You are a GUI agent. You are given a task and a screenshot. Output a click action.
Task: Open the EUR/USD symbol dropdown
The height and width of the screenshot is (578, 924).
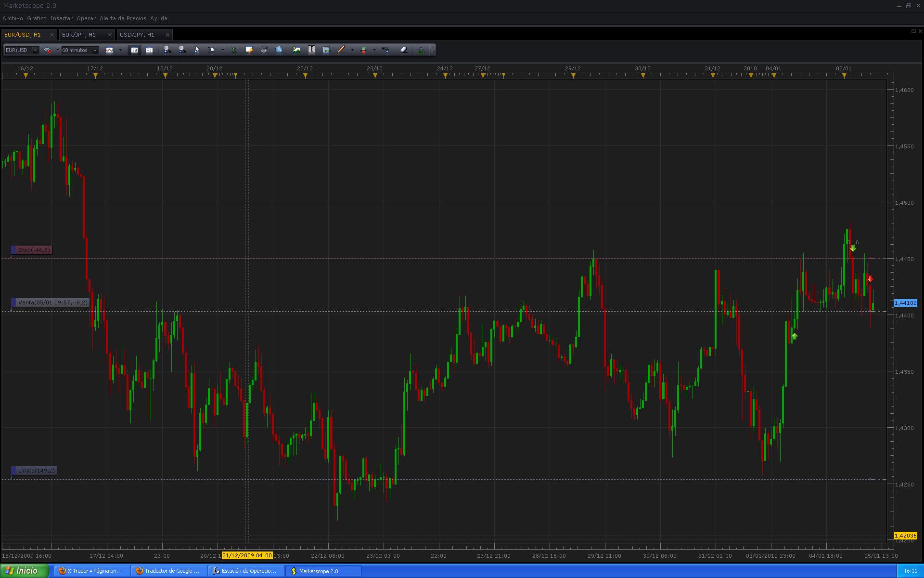point(35,50)
